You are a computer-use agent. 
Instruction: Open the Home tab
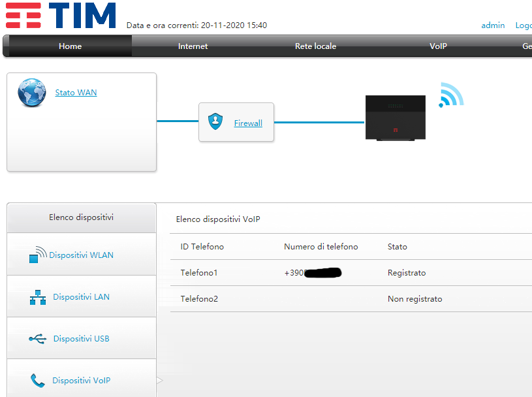pyautogui.click(x=70, y=46)
